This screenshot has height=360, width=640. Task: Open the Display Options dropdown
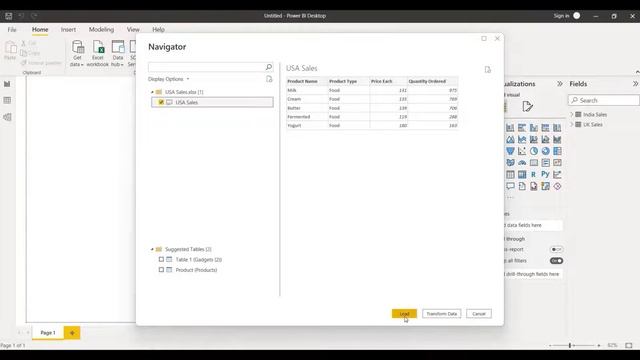[169, 79]
